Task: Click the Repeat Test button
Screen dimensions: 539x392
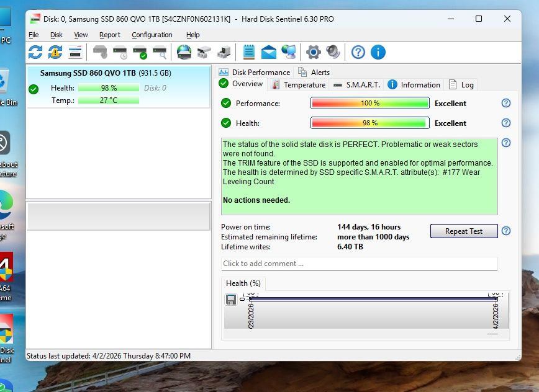Action: [464, 231]
